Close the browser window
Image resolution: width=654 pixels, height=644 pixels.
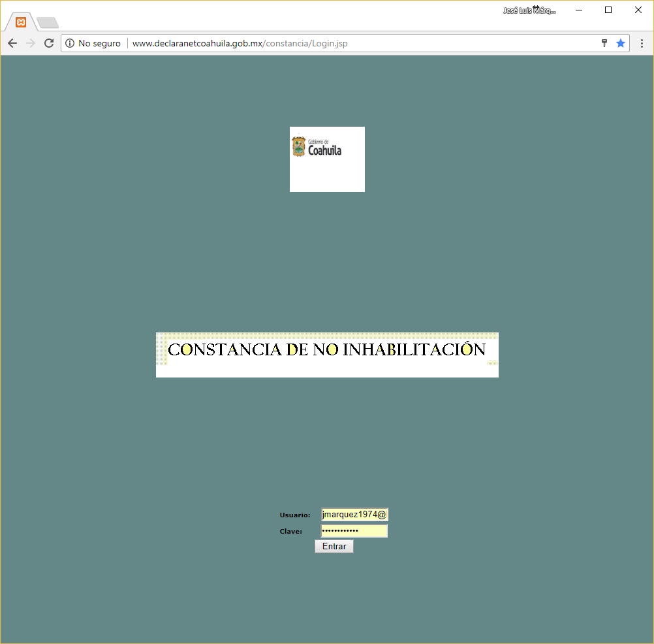point(638,10)
